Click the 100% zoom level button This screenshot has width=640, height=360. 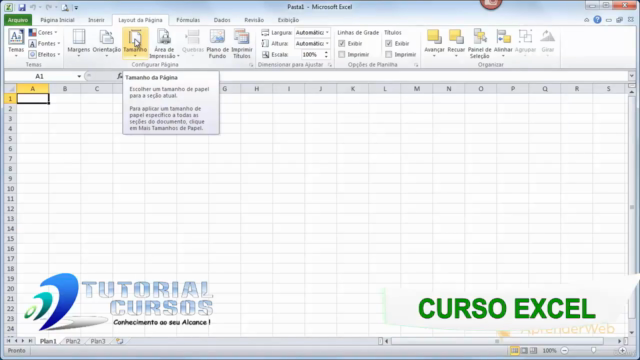tap(549, 351)
